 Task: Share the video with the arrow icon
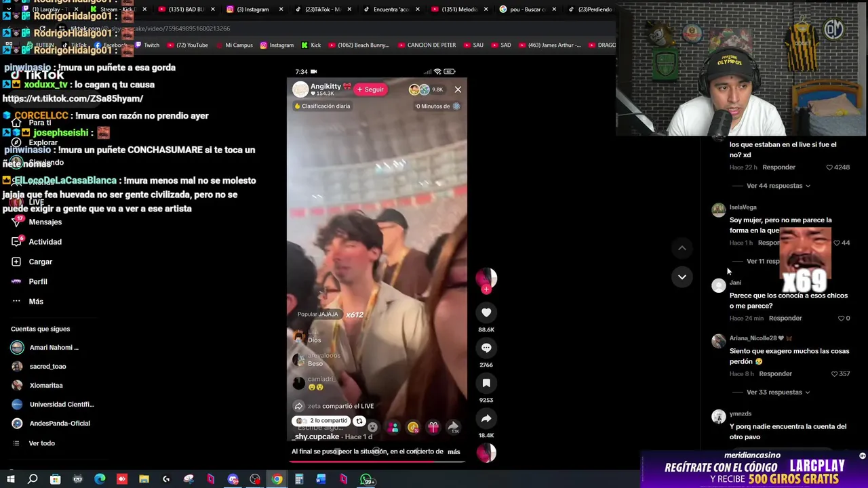486,418
